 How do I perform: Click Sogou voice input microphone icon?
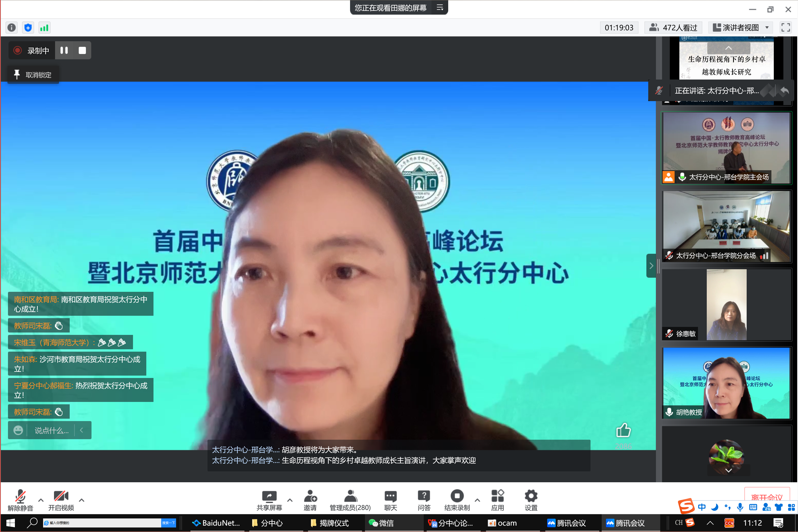tap(740, 507)
